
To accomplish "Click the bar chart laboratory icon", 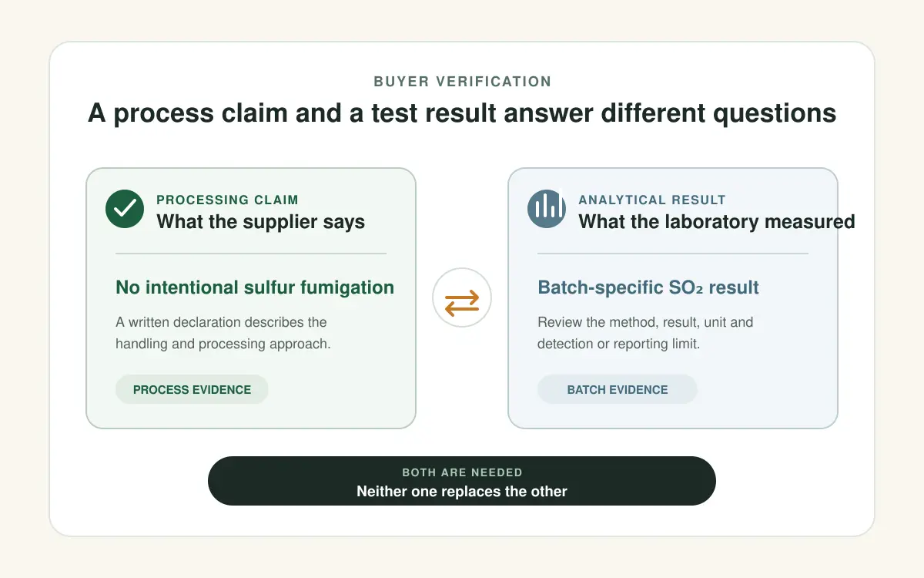I will (x=547, y=209).
